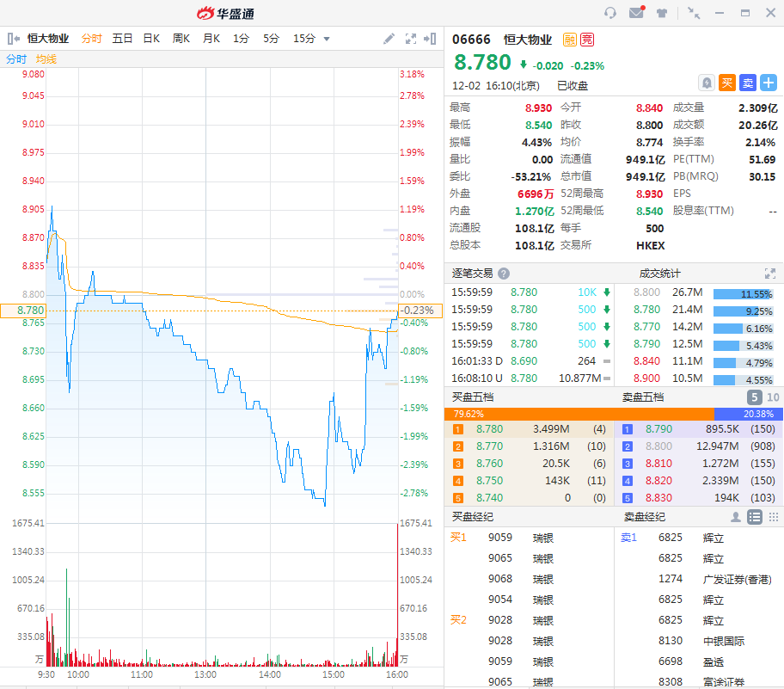Switch broker view to person icon
Image resolution: width=784 pixels, height=689 pixels.
[736, 517]
